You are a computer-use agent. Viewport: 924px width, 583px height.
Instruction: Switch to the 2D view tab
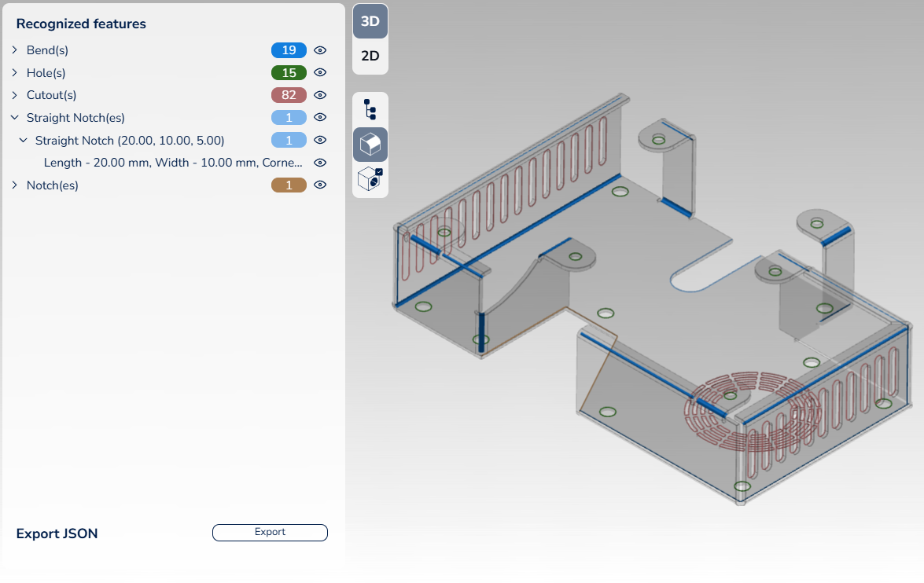click(x=370, y=57)
